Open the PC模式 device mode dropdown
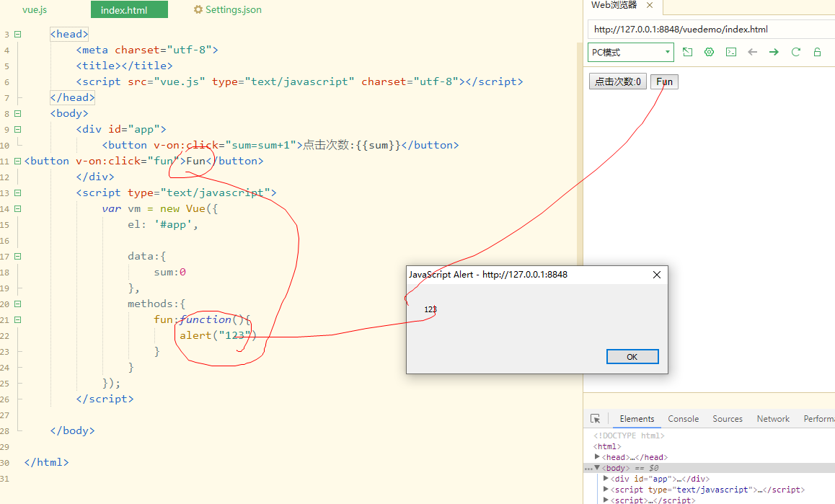835x504 pixels. tap(630, 52)
